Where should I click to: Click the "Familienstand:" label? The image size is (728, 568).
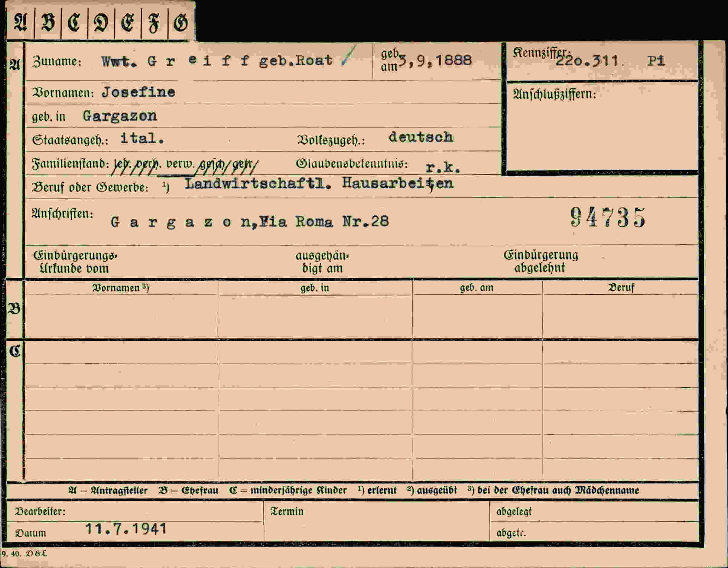[71, 164]
